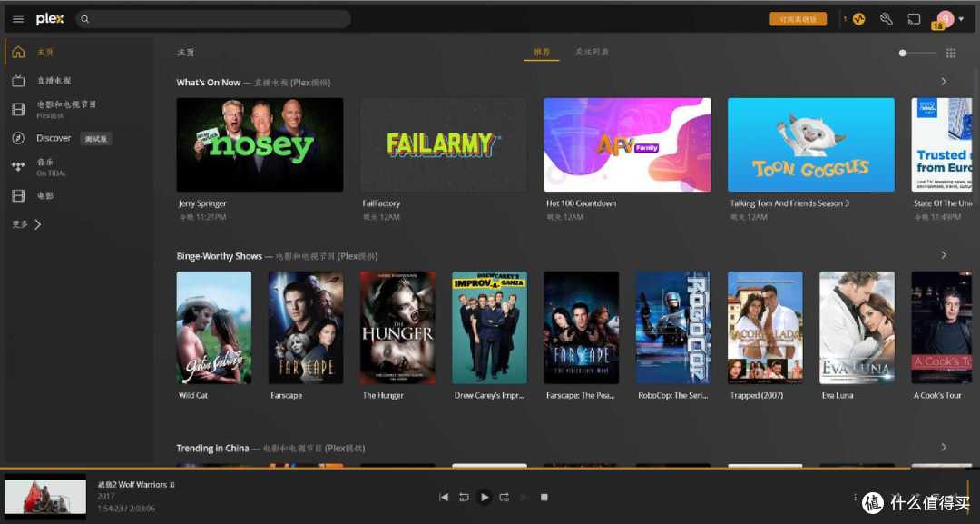Viewport: 980px width, 524px height.
Task: Open the A Cook's Tour poster
Action: pos(942,328)
